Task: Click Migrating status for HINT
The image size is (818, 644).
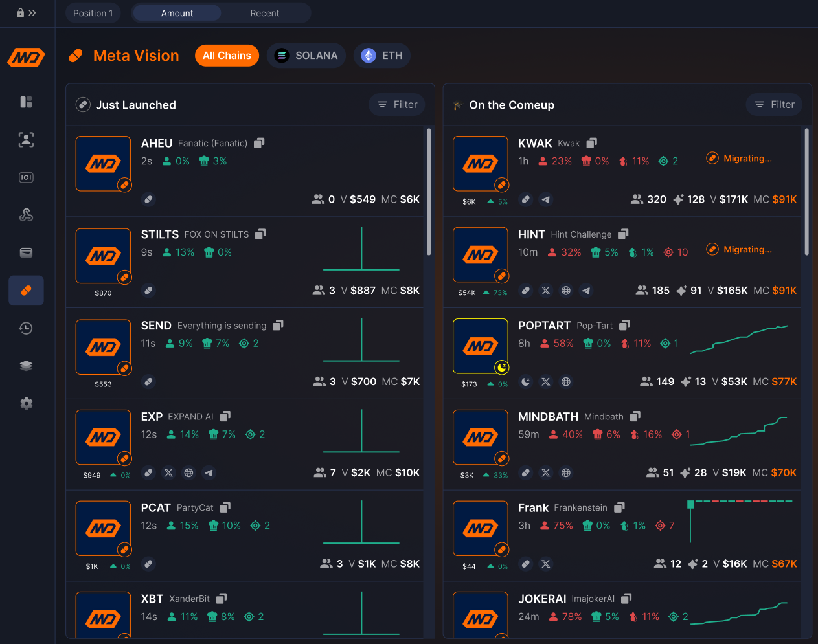Action: click(x=739, y=250)
